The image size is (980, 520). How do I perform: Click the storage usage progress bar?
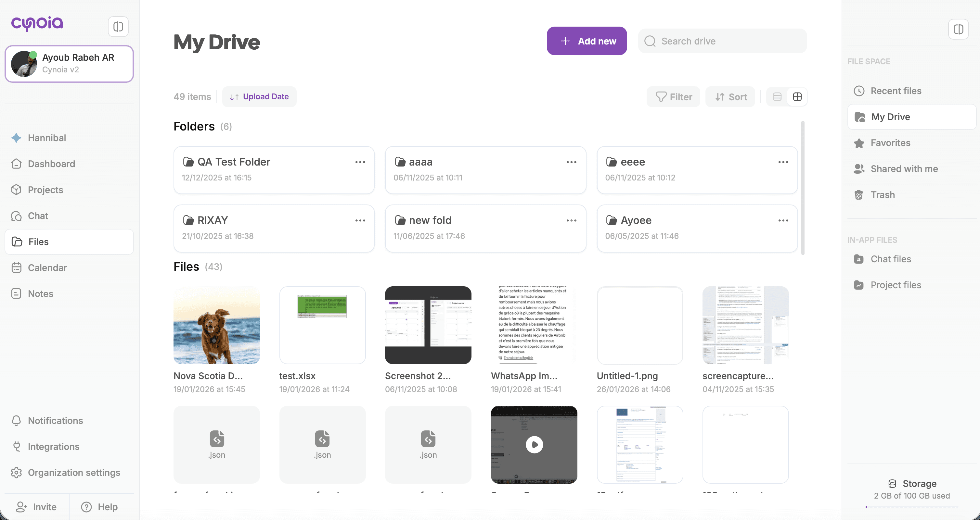pos(911,507)
